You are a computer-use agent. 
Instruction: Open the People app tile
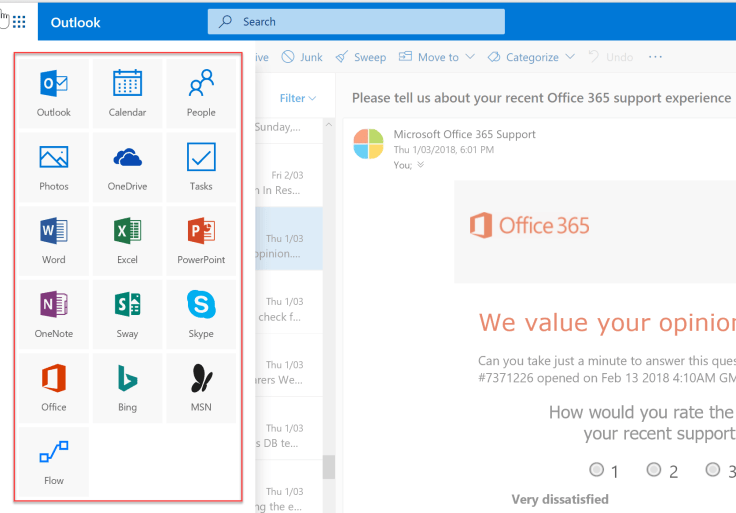[201, 93]
